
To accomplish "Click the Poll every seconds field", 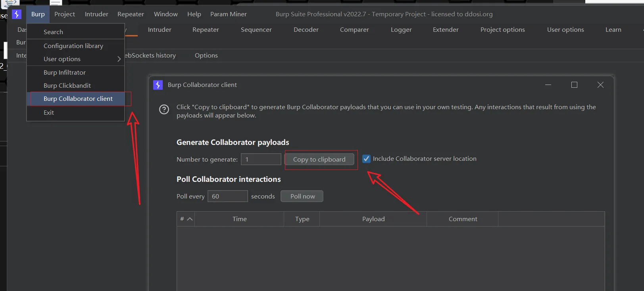I will pyautogui.click(x=228, y=197).
